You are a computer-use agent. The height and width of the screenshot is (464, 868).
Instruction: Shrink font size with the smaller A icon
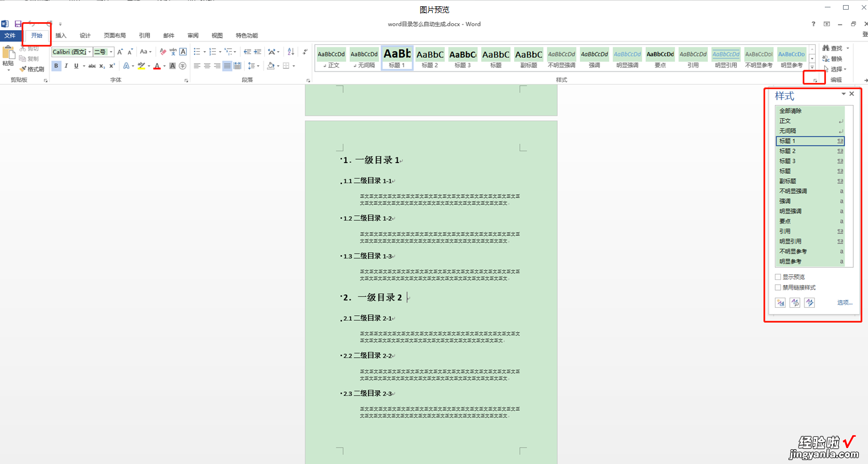pos(130,52)
